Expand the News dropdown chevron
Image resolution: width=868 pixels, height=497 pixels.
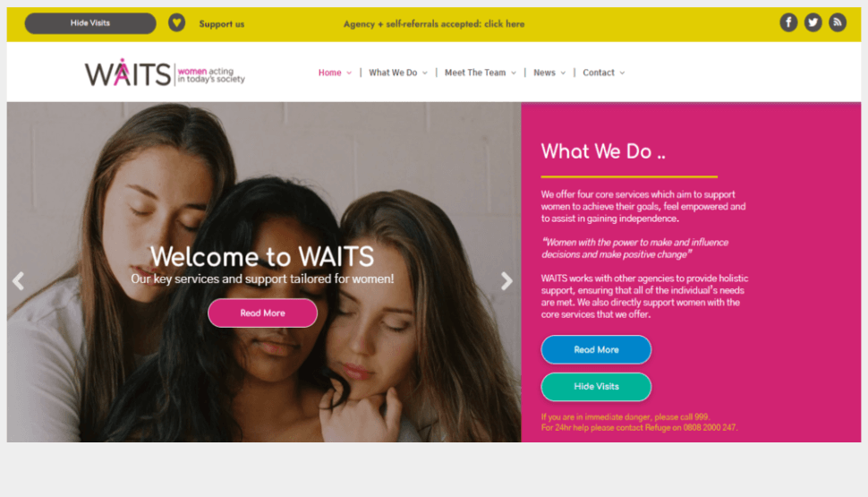click(x=563, y=73)
